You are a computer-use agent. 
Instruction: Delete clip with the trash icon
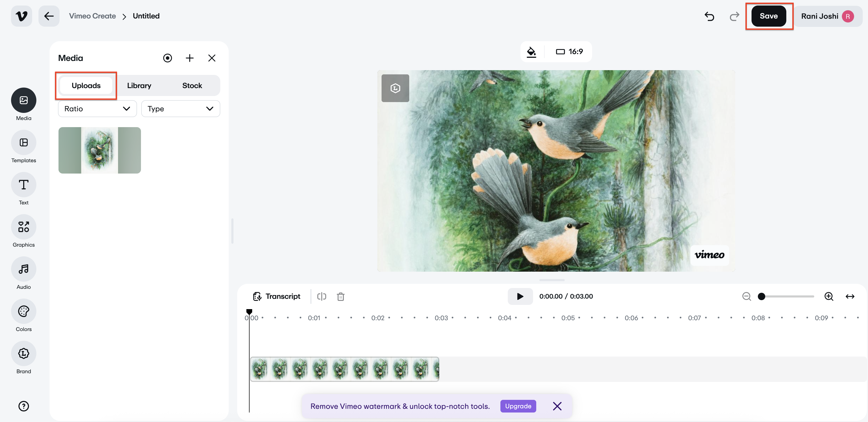click(x=341, y=296)
